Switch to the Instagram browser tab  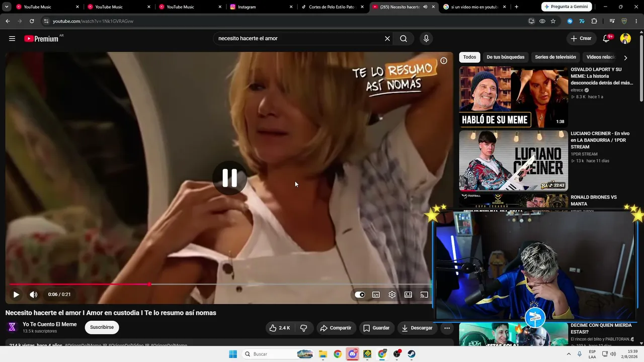point(261,7)
